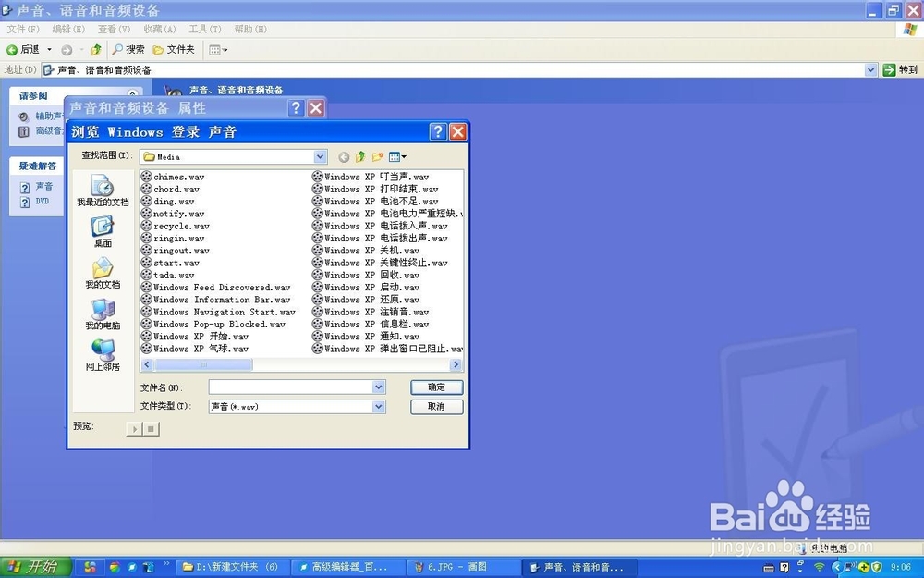The image size is (924, 578).
Task: Click file list horizontal scrollbar thumb
Action: click(203, 365)
